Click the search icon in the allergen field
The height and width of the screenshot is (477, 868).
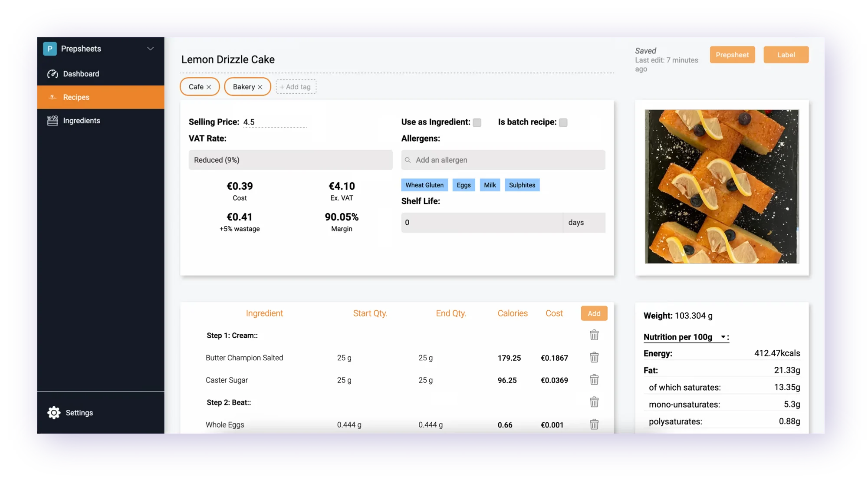[407, 160]
